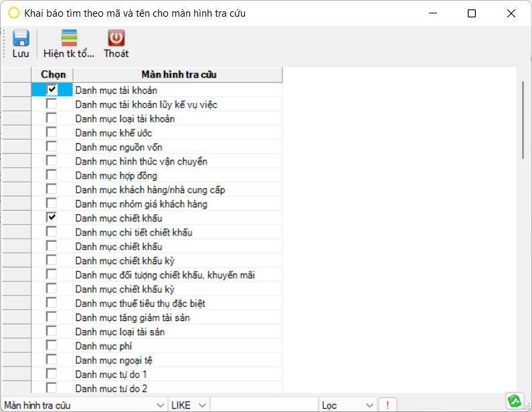Click the Lưu save icon
Image resolution: width=532 pixels, height=412 pixels.
click(x=21, y=39)
